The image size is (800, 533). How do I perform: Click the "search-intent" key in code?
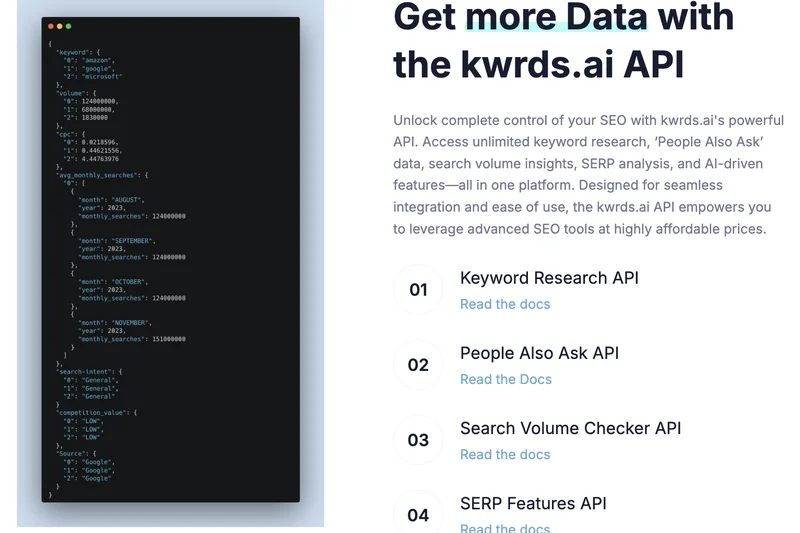(x=84, y=371)
